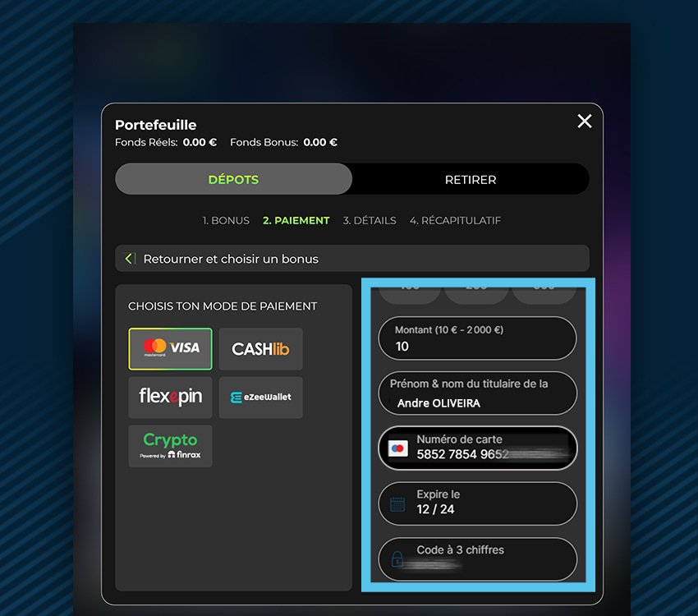
Task: Click Retourner et choisir un bonus
Action: tap(231, 259)
